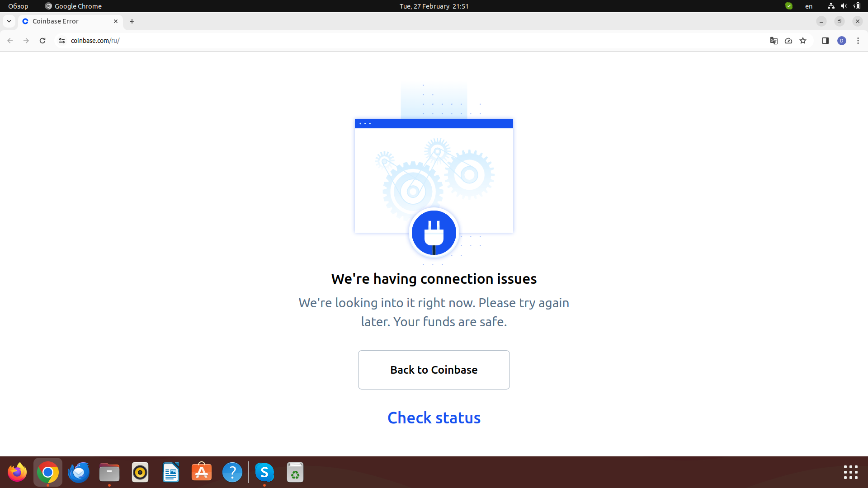Open the network status tray icon
The height and width of the screenshot is (488, 868).
tap(831, 6)
